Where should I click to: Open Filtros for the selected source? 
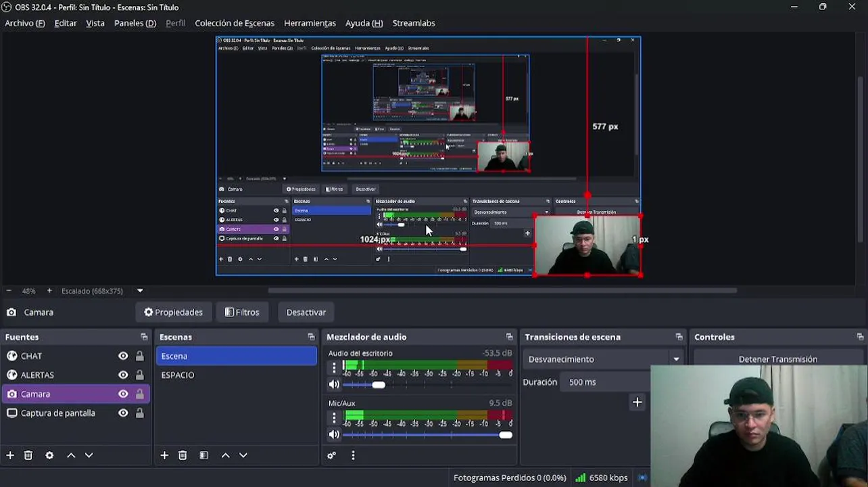tap(242, 312)
